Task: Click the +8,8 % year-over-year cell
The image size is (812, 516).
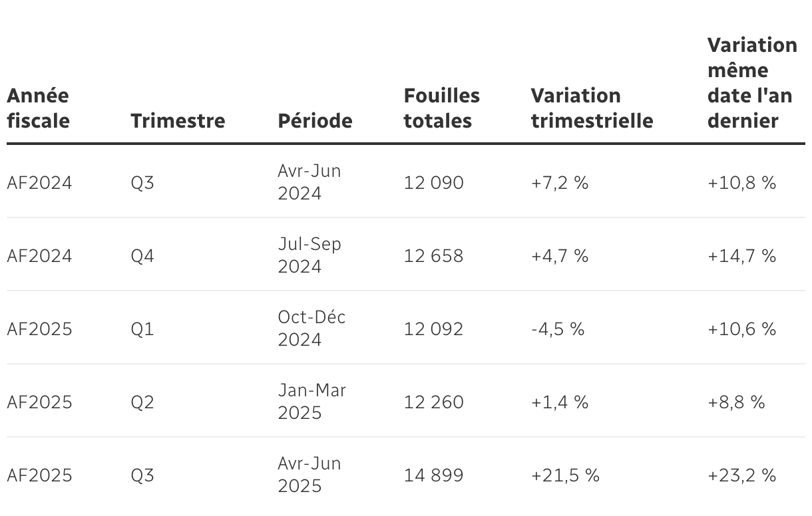Action: 736,402
